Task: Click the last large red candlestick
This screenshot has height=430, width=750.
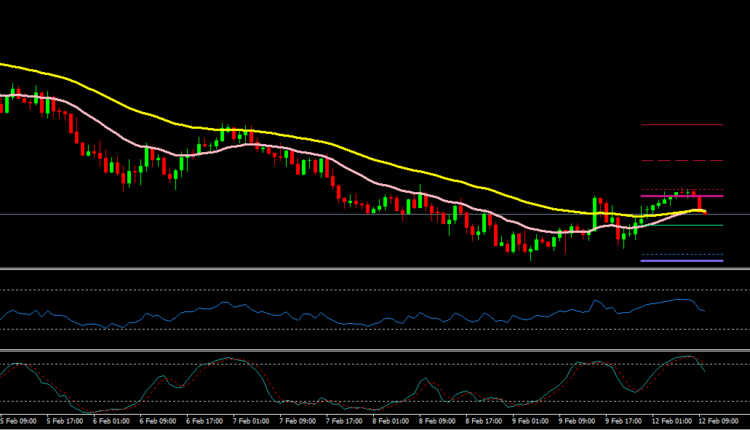Action: click(x=699, y=203)
